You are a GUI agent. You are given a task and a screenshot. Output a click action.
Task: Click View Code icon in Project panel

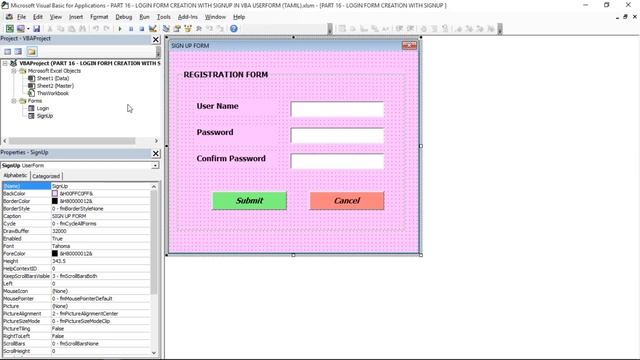pyautogui.click(x=7, y=51)
